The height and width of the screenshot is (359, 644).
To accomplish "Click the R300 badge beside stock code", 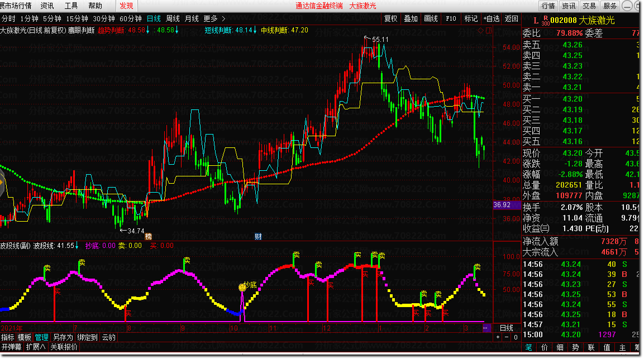I will [x=546, y=21].
